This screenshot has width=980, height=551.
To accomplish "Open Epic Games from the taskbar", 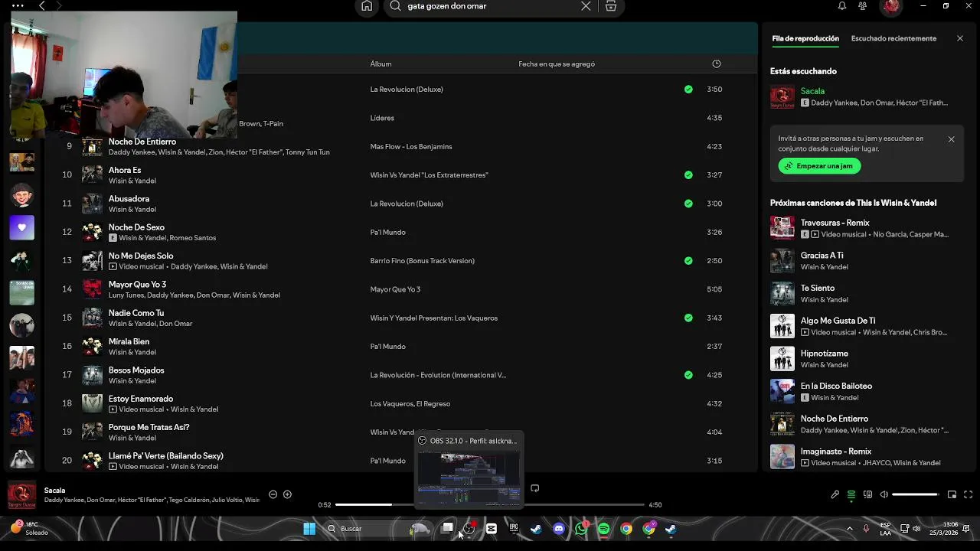I will click(x=514, y=529).
